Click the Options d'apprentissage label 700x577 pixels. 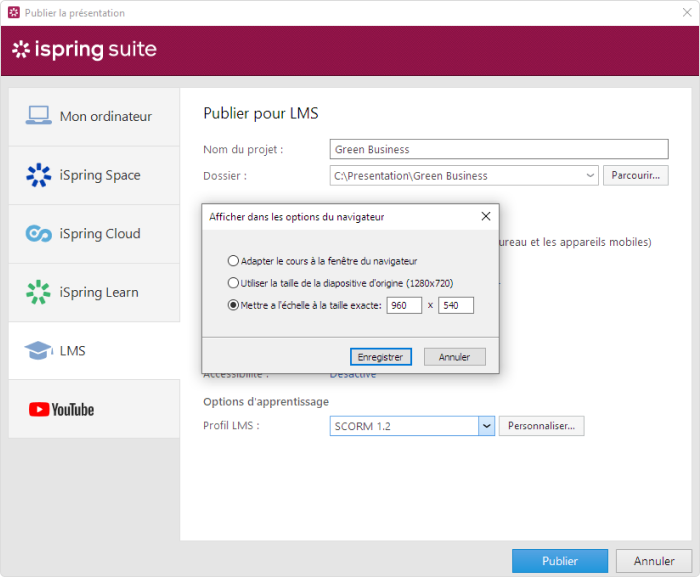click(266, 401)
